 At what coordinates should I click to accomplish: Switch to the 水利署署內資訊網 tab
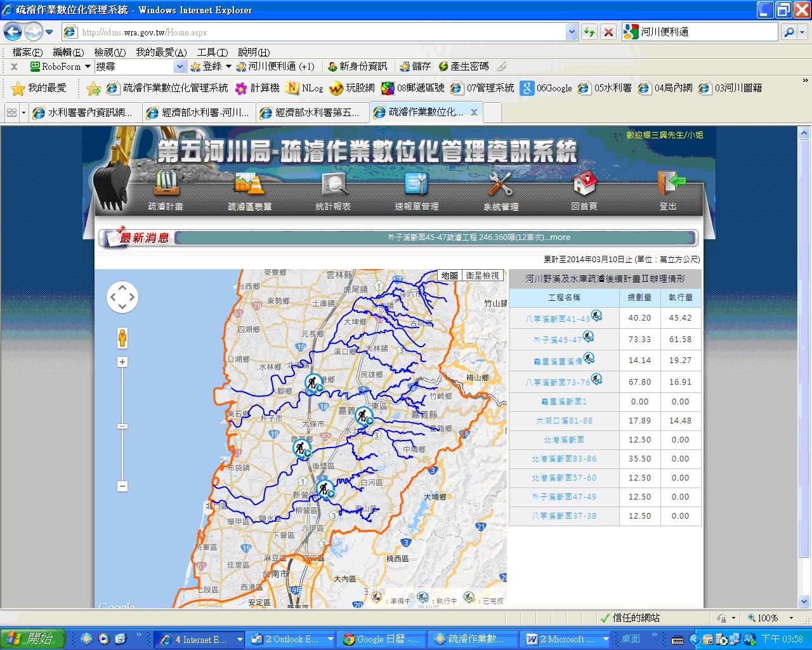pos(85,112)
